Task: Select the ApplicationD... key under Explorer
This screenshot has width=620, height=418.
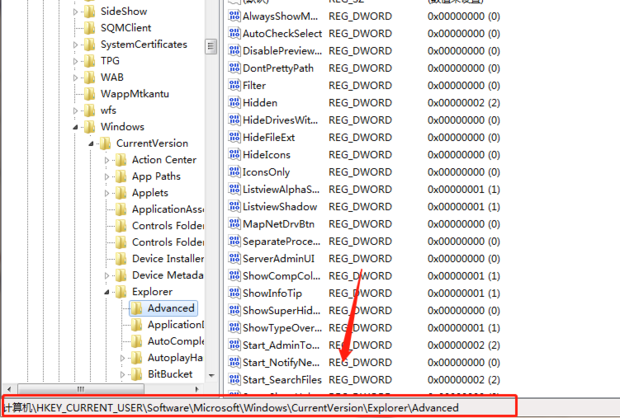Action: [176, 325]
